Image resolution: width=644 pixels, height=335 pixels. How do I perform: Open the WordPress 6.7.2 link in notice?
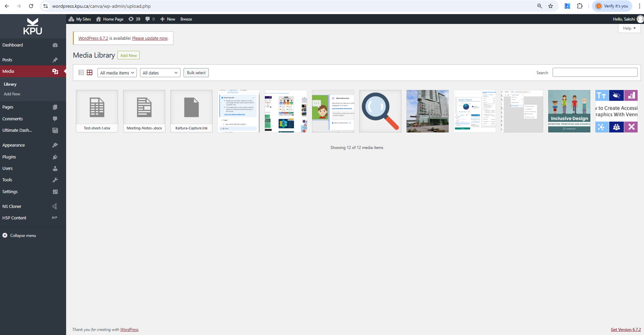click(x=93, y=38)
